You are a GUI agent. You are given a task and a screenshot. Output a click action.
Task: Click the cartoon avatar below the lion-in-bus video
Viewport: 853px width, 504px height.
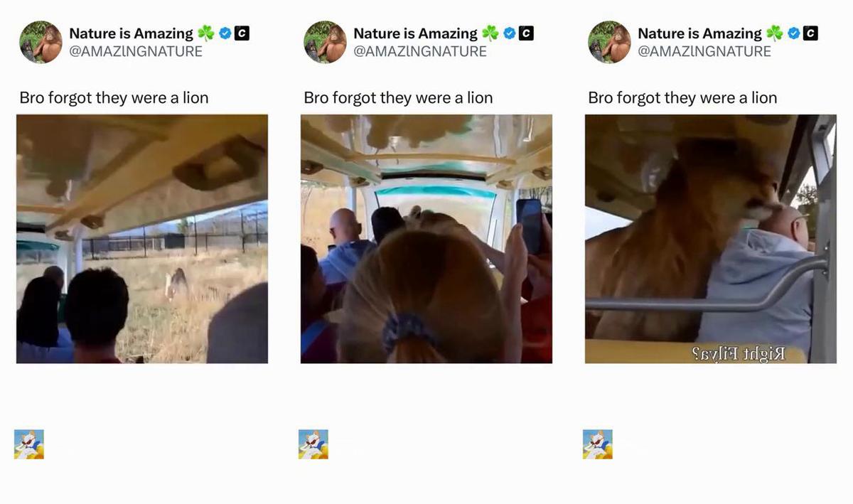(598, 444)
